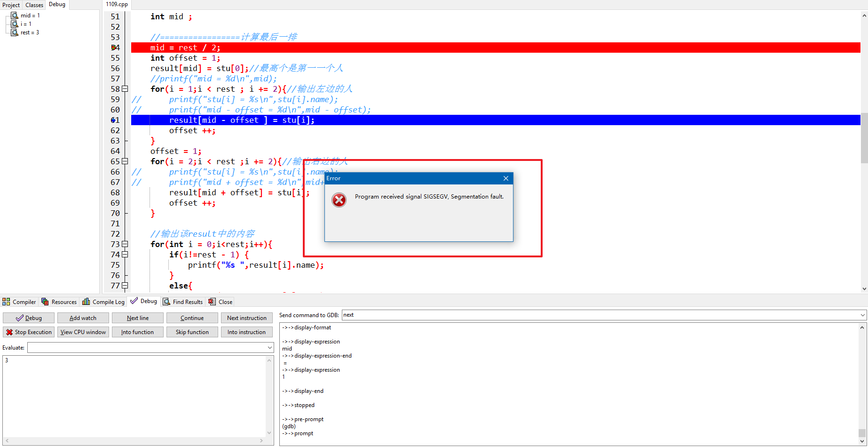
Task: Click the editor scrollbar up arrow
Action: click(864, 15)
